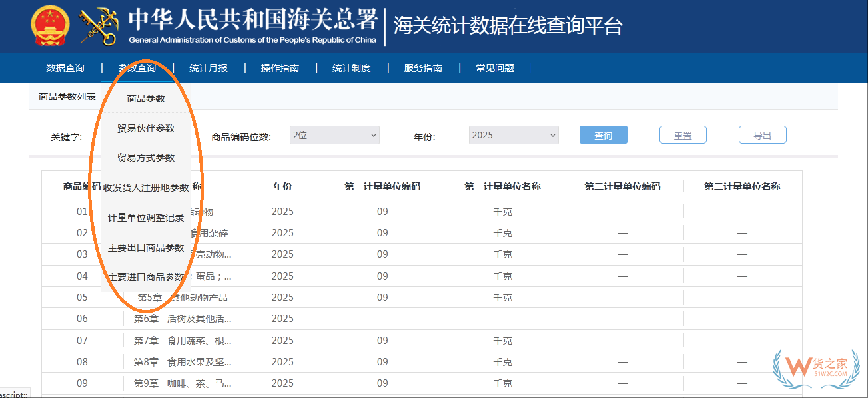Click the golden customs caduceus logo
868x398 pixels.
pyautogui.click(x=97, y=25)
